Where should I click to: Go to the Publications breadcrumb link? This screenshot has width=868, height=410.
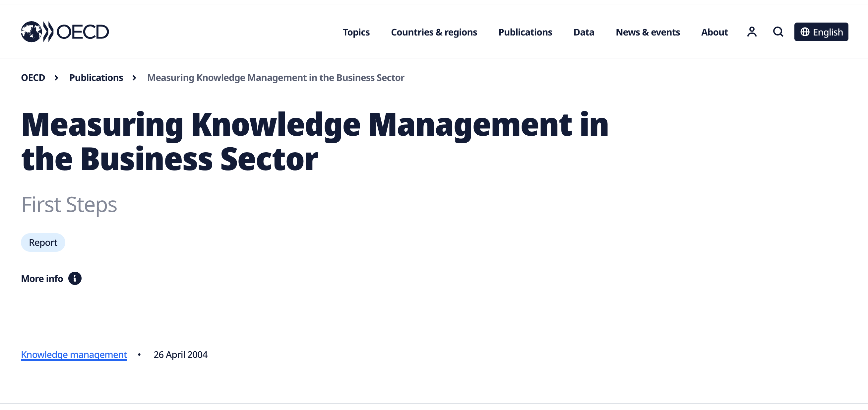coord(96,78)
